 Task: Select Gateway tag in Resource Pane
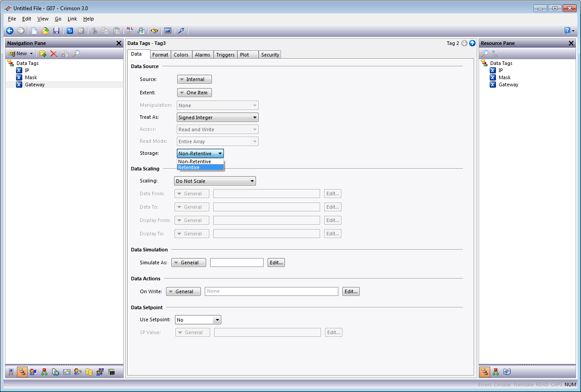pyautogui.click(x=508, y=85)
